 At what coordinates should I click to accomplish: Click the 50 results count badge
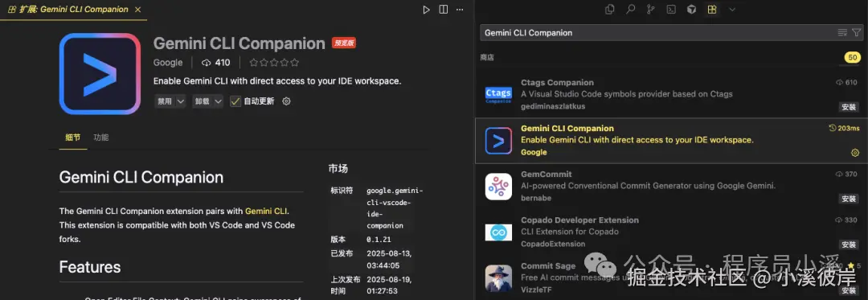click(x=853, y=58)
